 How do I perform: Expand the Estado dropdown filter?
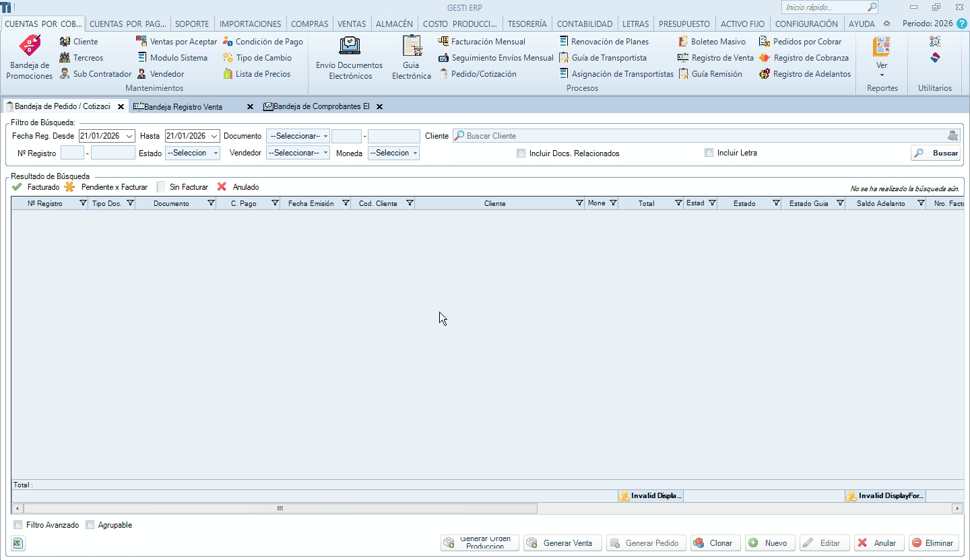pos(193,153)
